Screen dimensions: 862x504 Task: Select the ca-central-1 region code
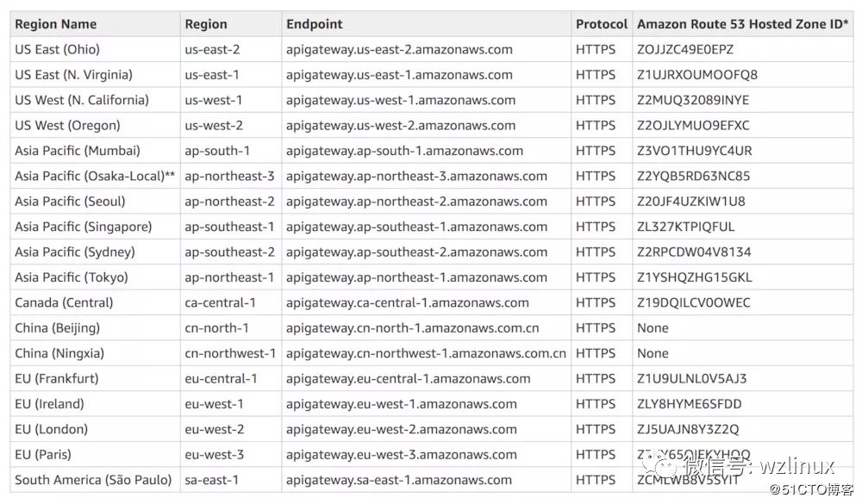tap(220, 302)
